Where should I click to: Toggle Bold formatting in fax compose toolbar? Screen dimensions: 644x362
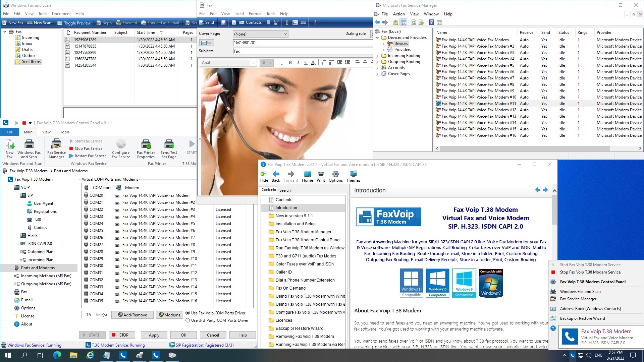[290, 62]
